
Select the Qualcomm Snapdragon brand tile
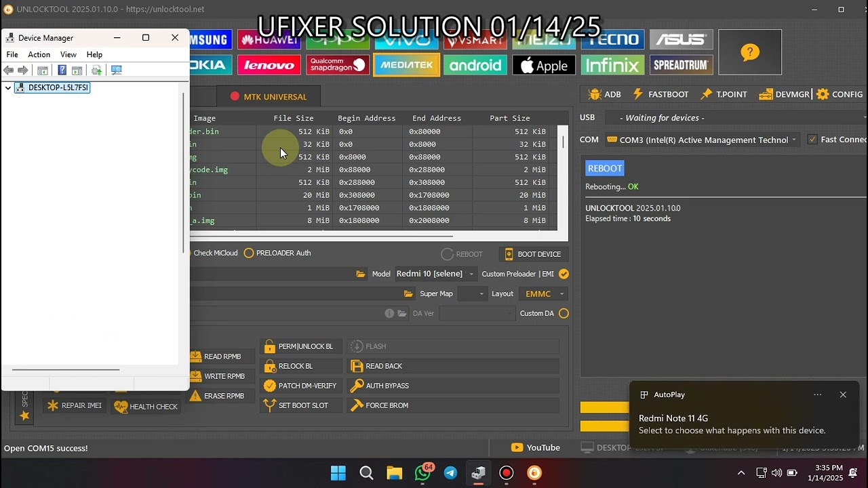tap(338, 65)
